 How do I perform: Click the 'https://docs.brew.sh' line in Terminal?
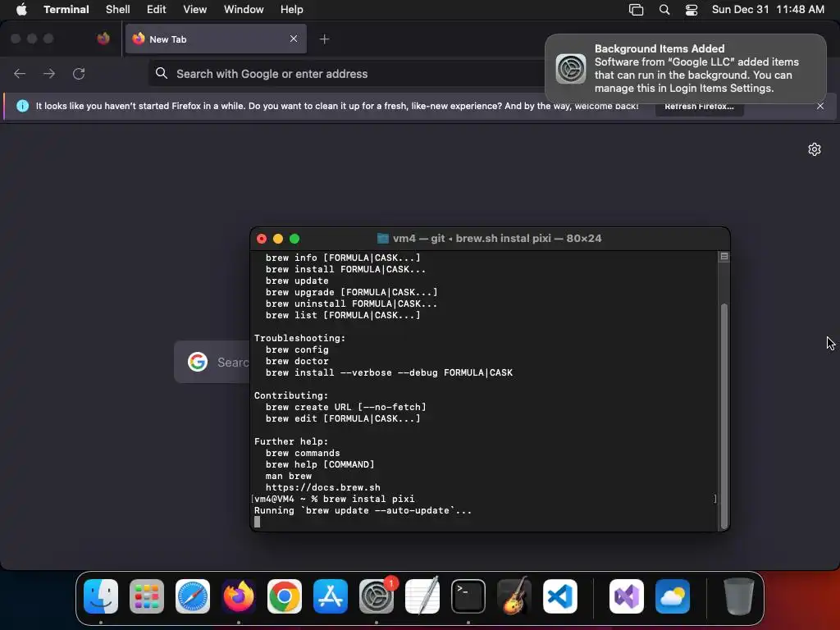[x=323, y=487]
